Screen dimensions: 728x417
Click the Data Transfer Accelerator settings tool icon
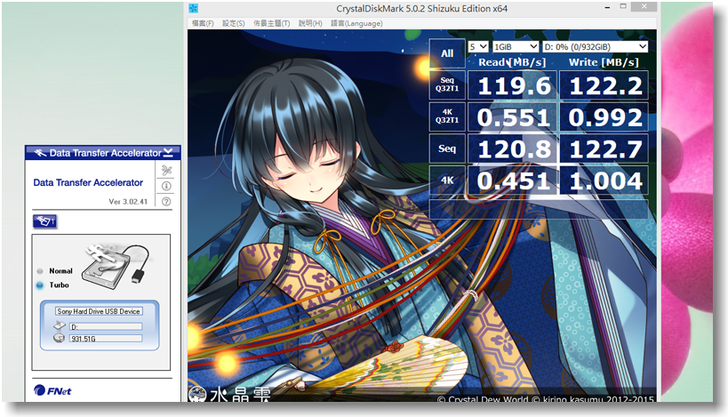tap(166, 171)
